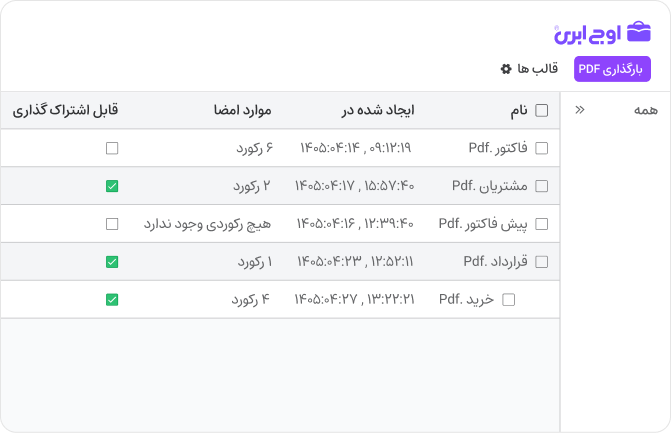671x433 pixels.
Task: Click the موارد امضا column header
Action: [x=243, y=110]
